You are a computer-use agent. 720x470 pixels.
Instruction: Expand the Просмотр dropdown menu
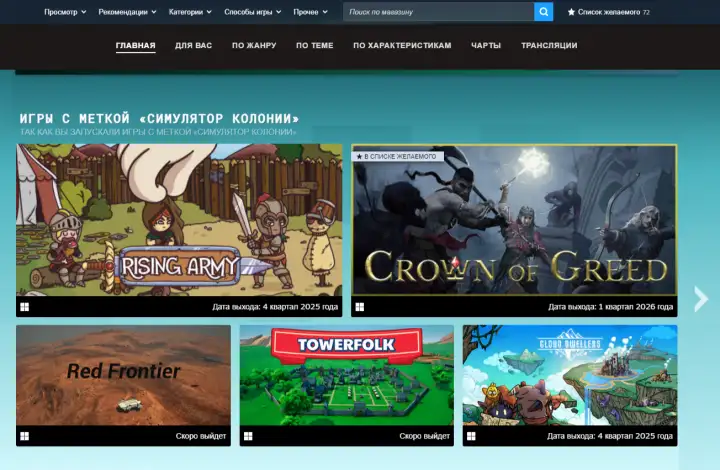[x=65, y=12]
